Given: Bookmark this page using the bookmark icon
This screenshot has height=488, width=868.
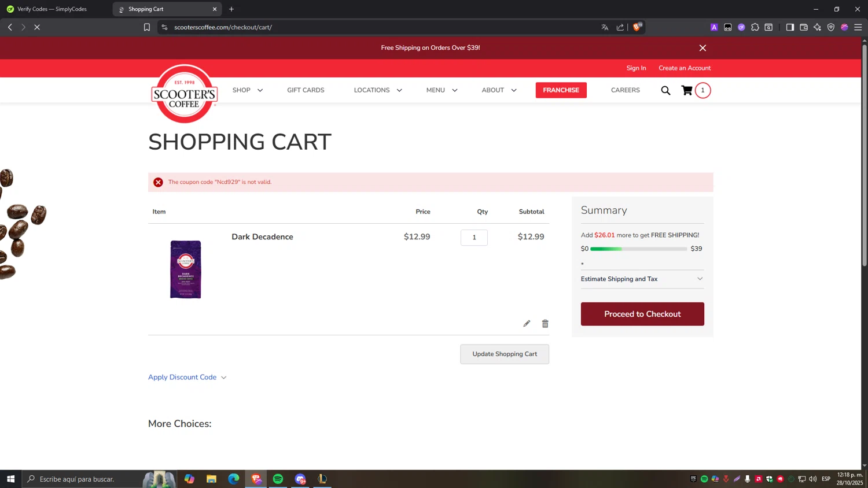Looking at the screenshot, I should coord(147,27).
